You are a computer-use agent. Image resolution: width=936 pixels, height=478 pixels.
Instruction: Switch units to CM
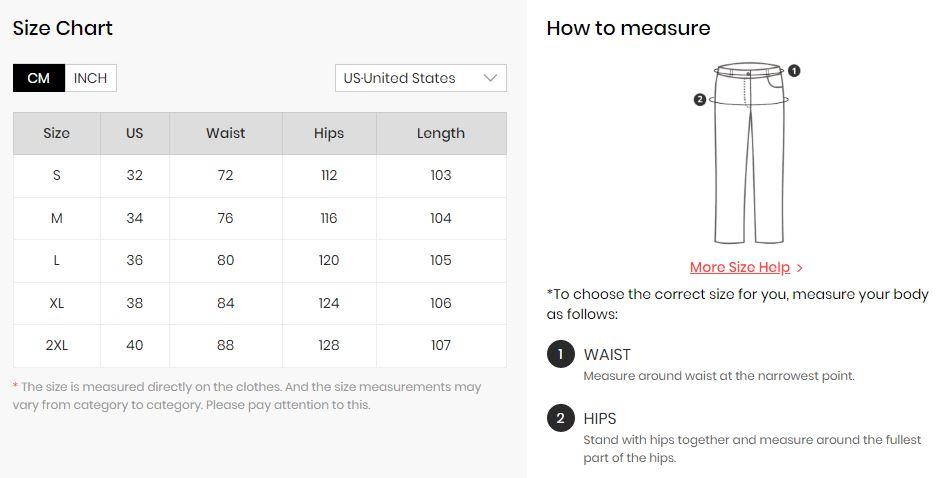[x=39, y=78]
